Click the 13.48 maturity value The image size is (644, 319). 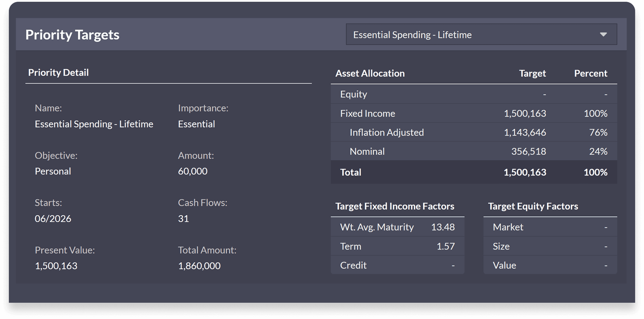point(443,227)
